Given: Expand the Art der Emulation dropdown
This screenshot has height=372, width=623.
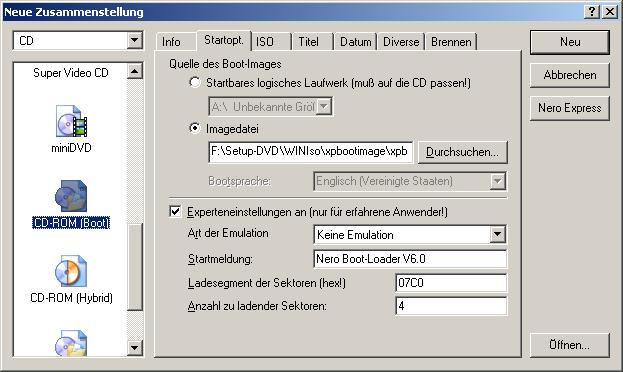Looking at the screenshot, I should point(497,234).
